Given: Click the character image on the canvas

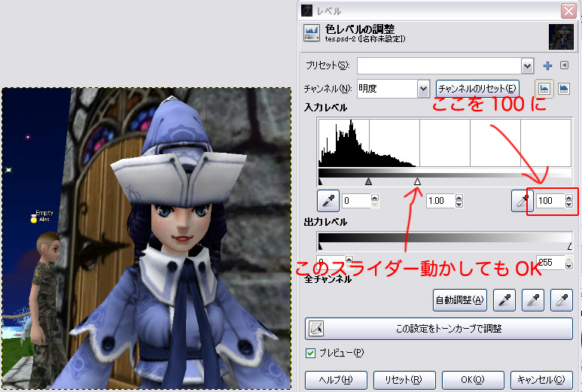Looking at the screenshot, I should (x=147, y=239).
